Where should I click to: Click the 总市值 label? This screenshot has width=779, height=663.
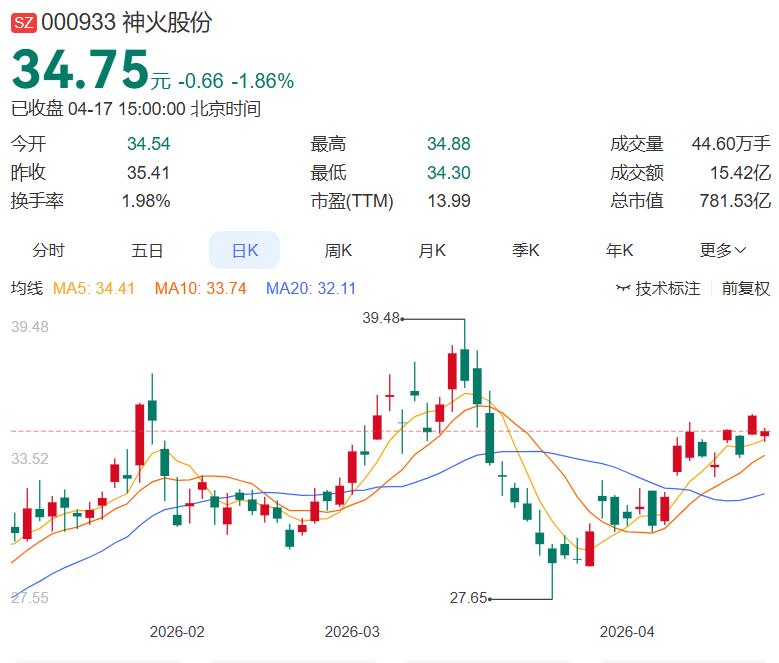637,201
